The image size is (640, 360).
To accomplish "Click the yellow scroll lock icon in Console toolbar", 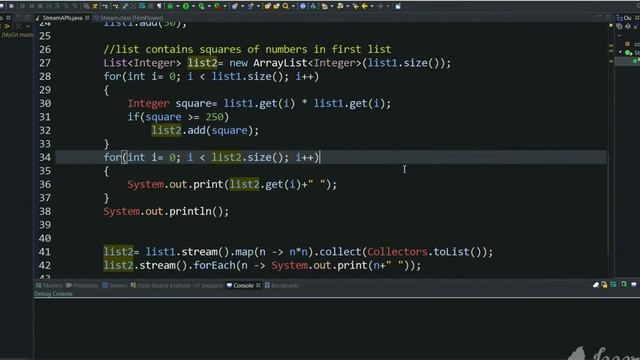I will coord(604,284).
